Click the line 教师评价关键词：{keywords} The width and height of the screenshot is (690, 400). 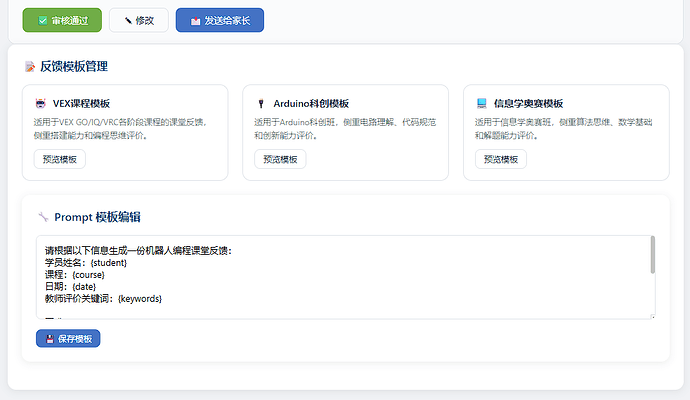tap(103, 299)
